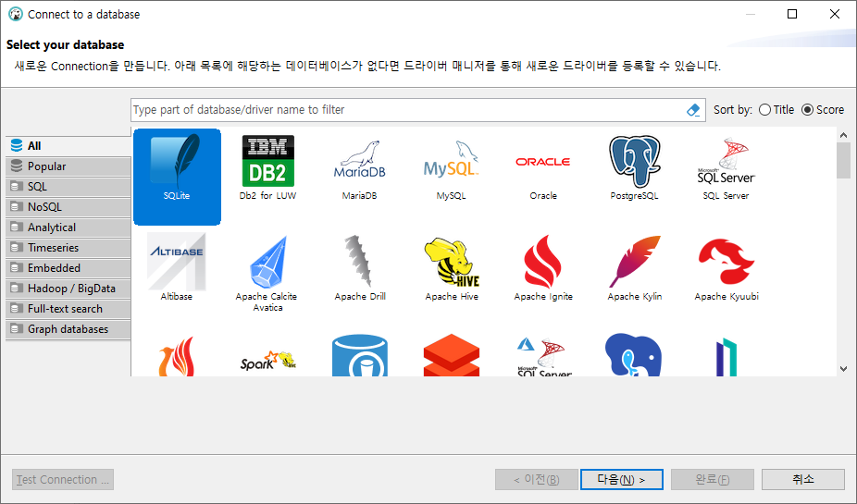857x504 pixels.
Task: Choose the red stacked layers driver icon
Action: point(452,355)
